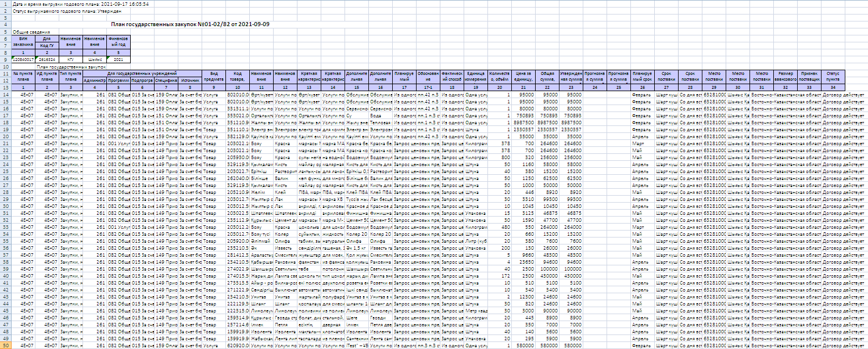Click the 'Специфика' sub-header cell

click(166, 80)
